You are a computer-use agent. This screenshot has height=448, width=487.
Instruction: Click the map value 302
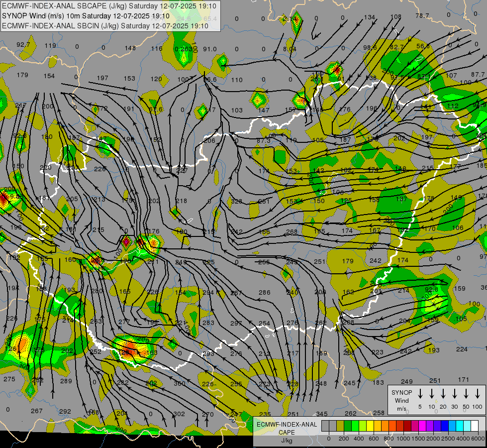pos(179,414)
